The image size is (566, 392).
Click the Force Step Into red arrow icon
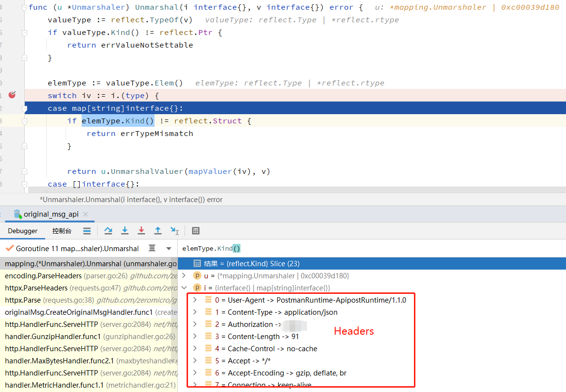(141, 230)
